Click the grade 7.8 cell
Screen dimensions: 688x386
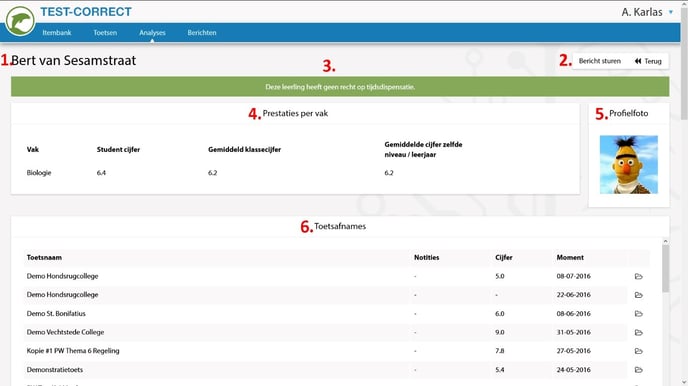(499, 350)
